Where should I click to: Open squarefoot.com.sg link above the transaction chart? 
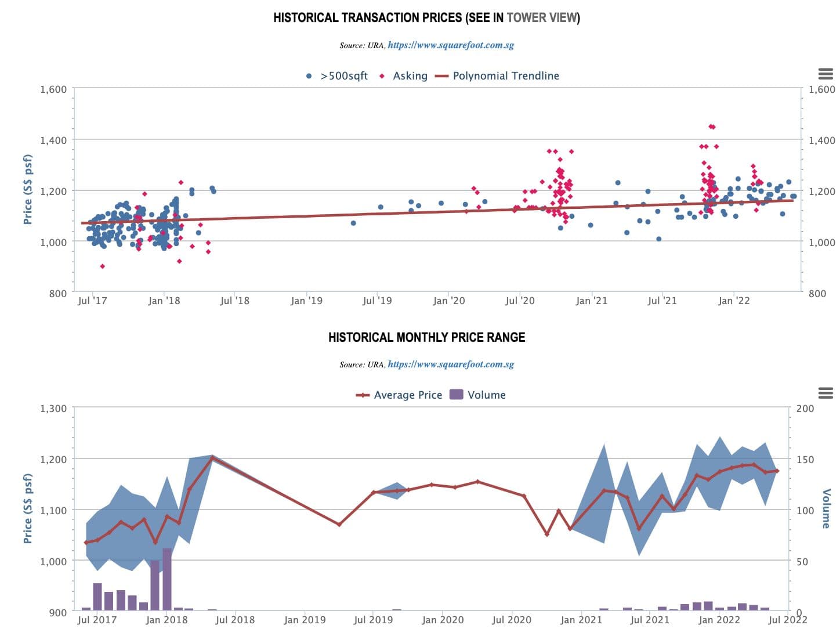point(451,45)
